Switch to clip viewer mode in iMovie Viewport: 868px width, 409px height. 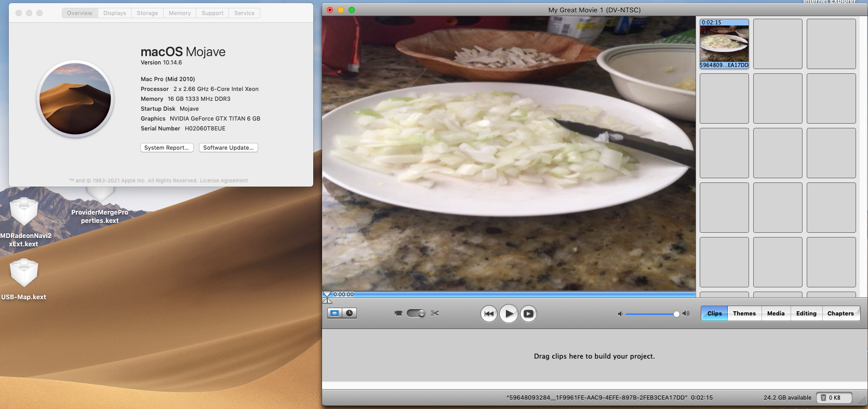coord(335,313)
